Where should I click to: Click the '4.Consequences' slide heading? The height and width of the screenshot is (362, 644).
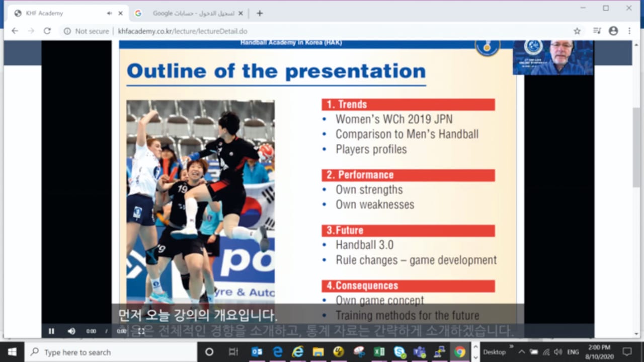pyautogui.click(x=408, y=285)
